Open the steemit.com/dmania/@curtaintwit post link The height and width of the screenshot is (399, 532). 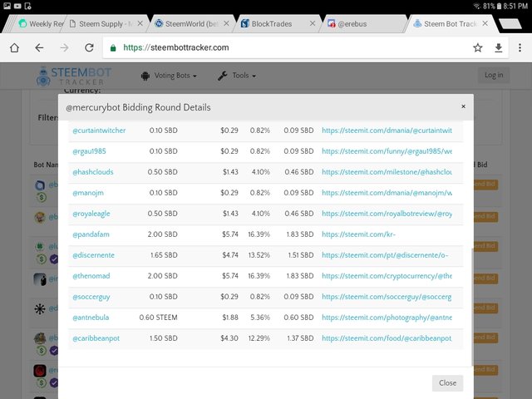[387, 131]
